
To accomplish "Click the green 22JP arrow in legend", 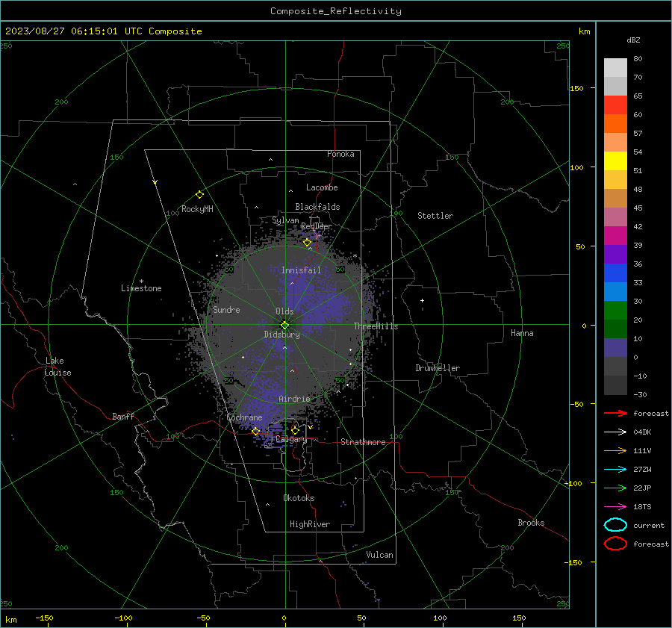I will coord(615,488).
